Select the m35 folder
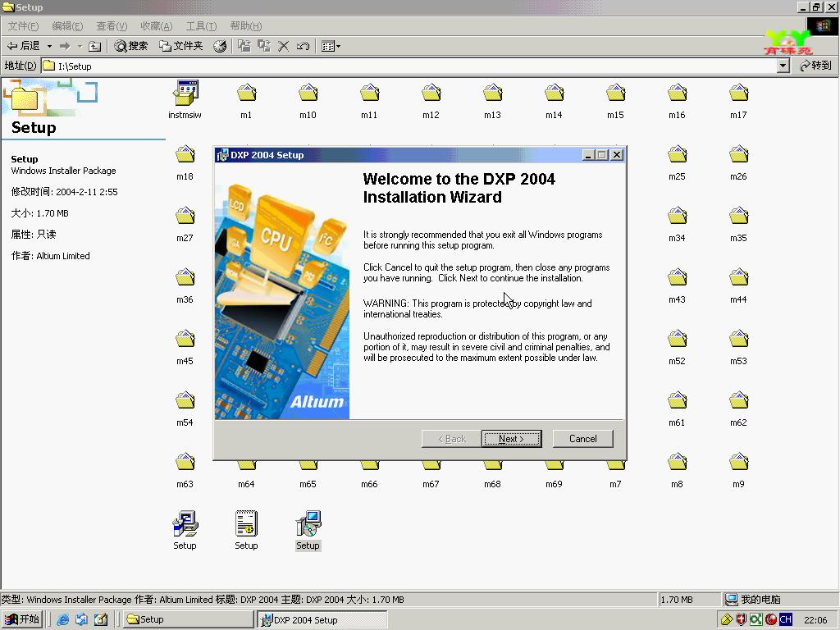The height and width of the screenshot is (630, 840). click(x=739, y=223)
